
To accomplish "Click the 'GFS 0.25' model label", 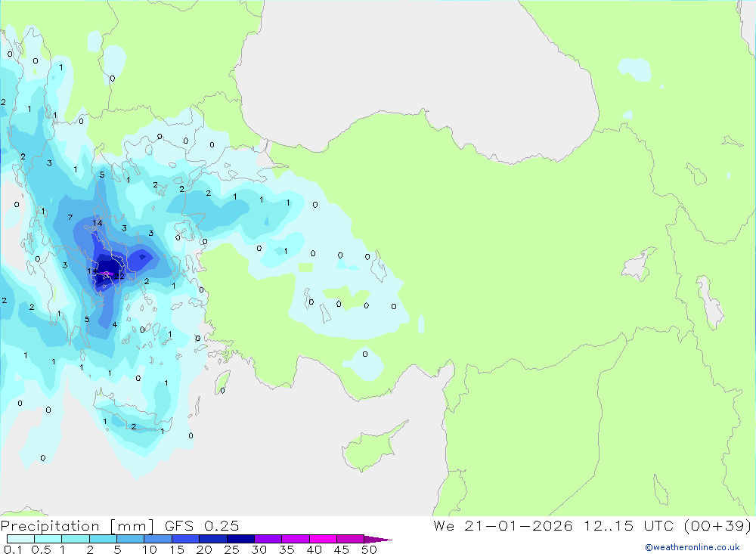I will (202, 526).
